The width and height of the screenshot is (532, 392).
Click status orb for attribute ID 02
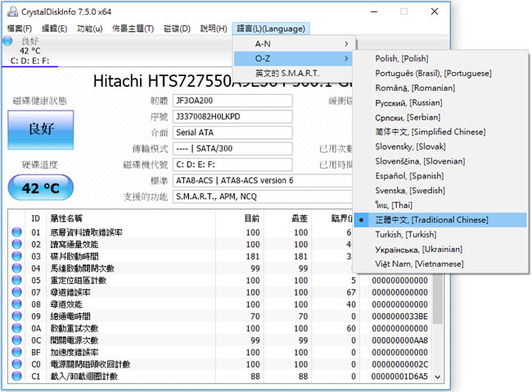pyautogui.click(x=16, y=244)
